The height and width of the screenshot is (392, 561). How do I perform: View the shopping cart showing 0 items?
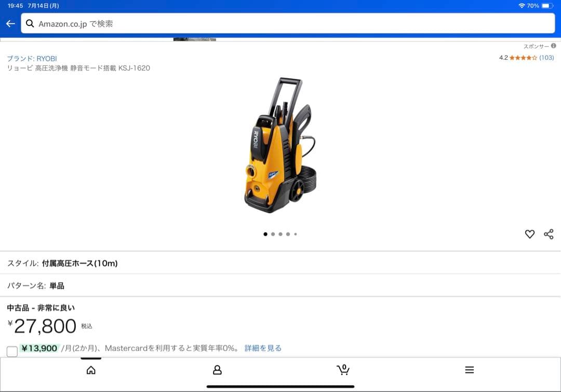pyautogui.click(x=343, y=370)
